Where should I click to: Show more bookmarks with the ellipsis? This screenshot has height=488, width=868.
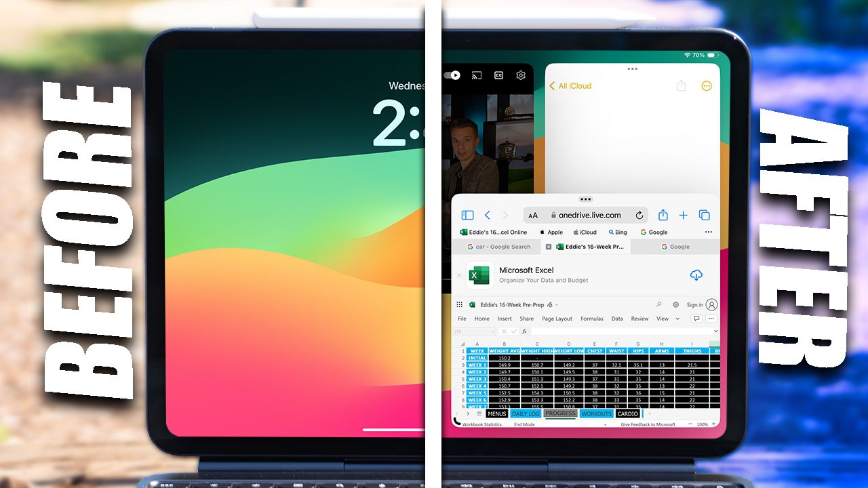709,232
